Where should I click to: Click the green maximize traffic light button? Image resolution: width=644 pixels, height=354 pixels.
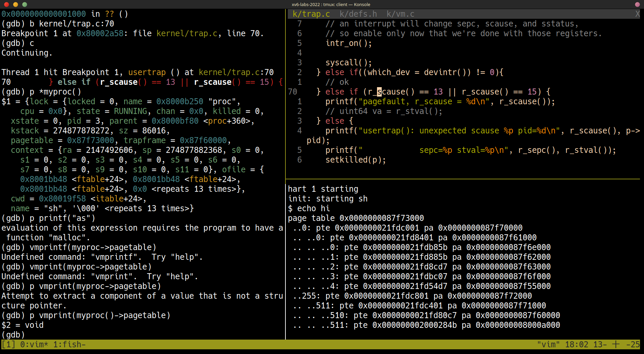(x=24, y=5)
